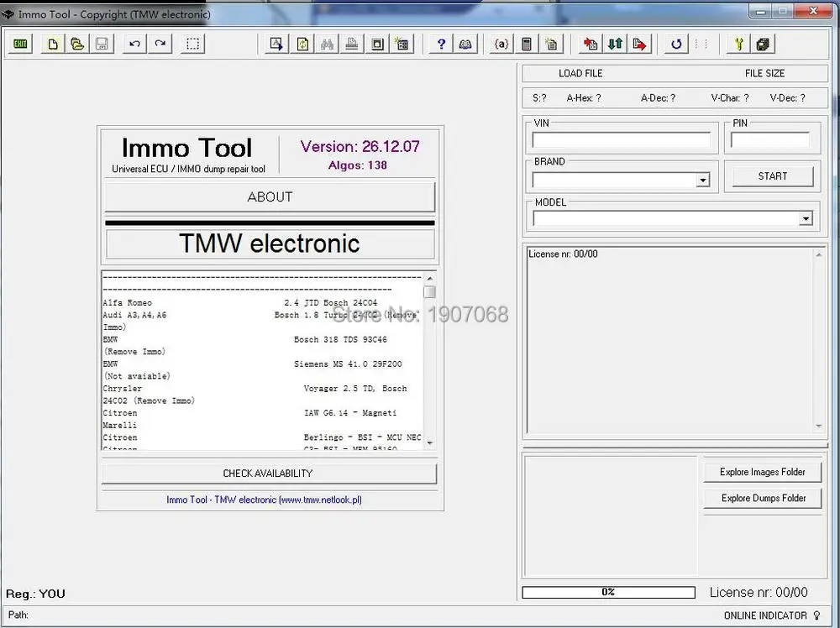Click the dashed rectangle select icon

coord(193,44)
